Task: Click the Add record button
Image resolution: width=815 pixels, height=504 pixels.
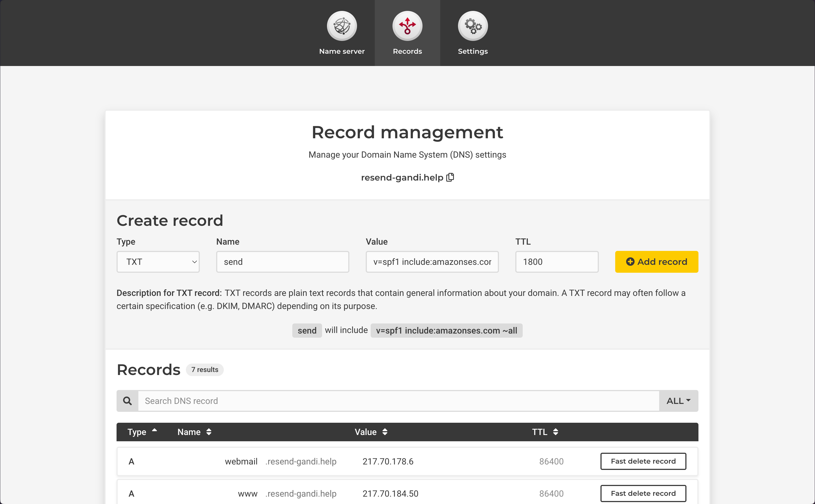Action: [x=656, y=262]
